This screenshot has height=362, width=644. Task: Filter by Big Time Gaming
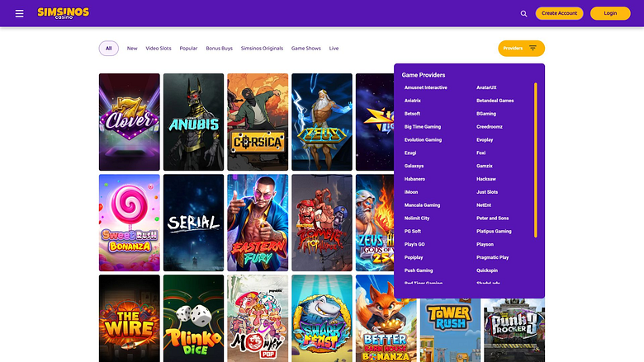coord(422,127)
